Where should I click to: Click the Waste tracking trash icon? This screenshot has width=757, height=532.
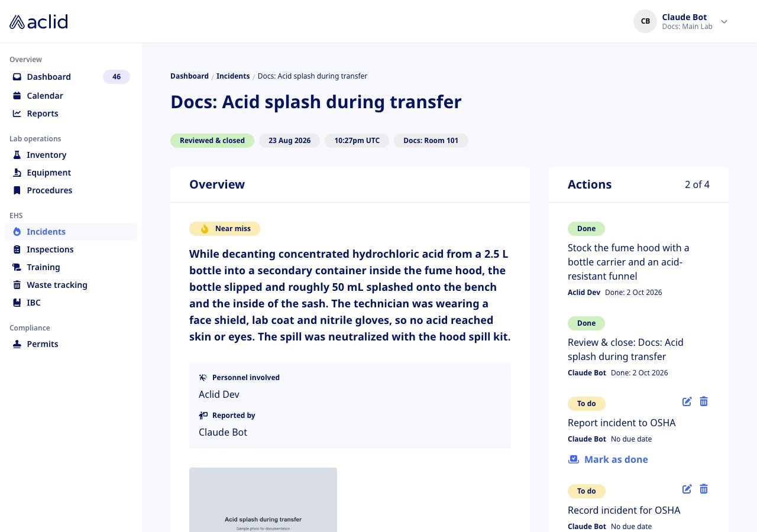click(x=17, y=285)
